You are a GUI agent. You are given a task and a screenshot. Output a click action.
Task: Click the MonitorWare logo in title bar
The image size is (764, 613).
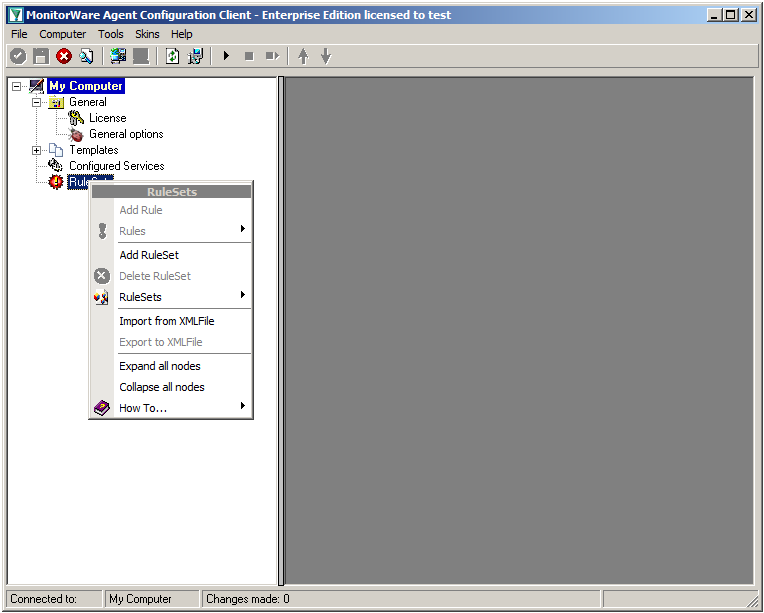[x=16, y=15]
